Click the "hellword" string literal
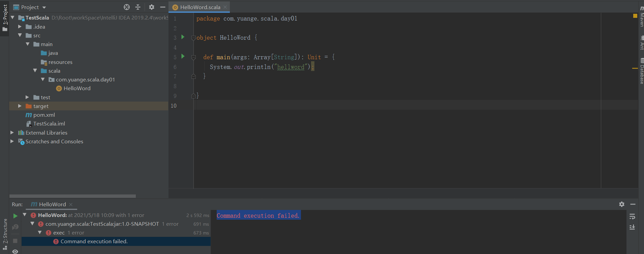 (x=290, y=67)
